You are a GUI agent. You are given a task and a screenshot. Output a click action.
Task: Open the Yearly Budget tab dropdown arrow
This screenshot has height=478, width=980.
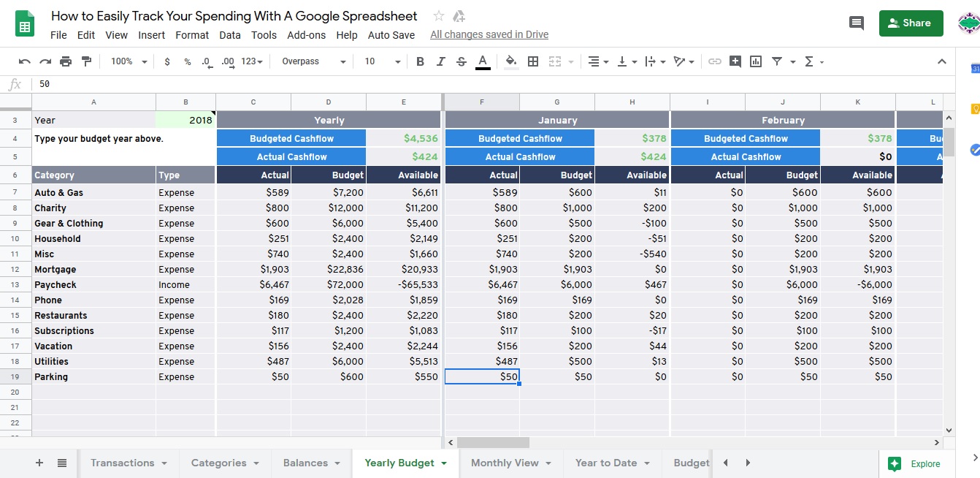coord(444,463)
